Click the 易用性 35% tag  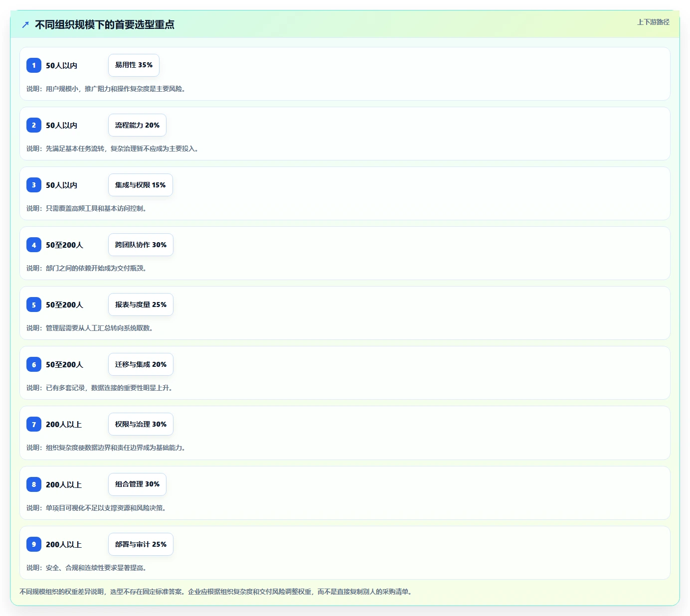point(134,65)
